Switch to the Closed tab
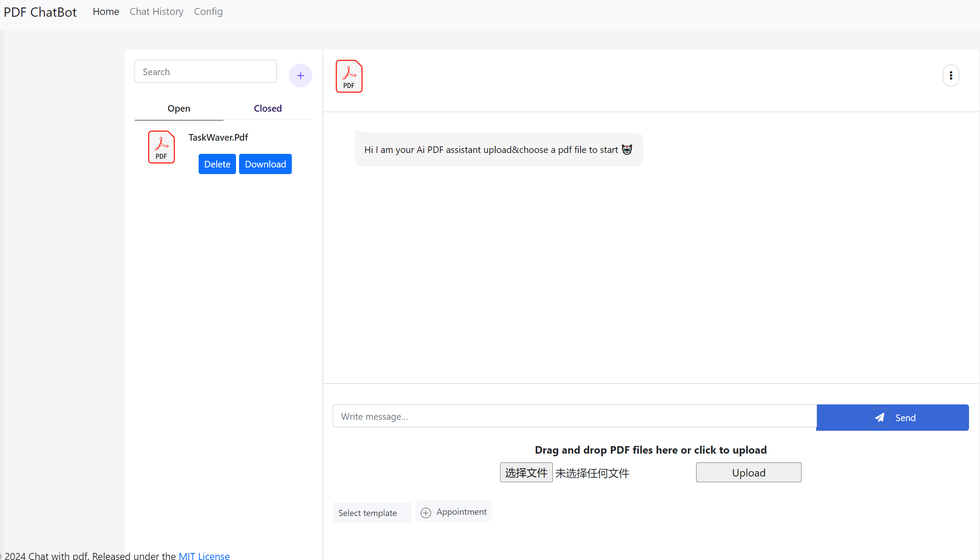This screenshot has width=980, height=560. tap(268, 108)
